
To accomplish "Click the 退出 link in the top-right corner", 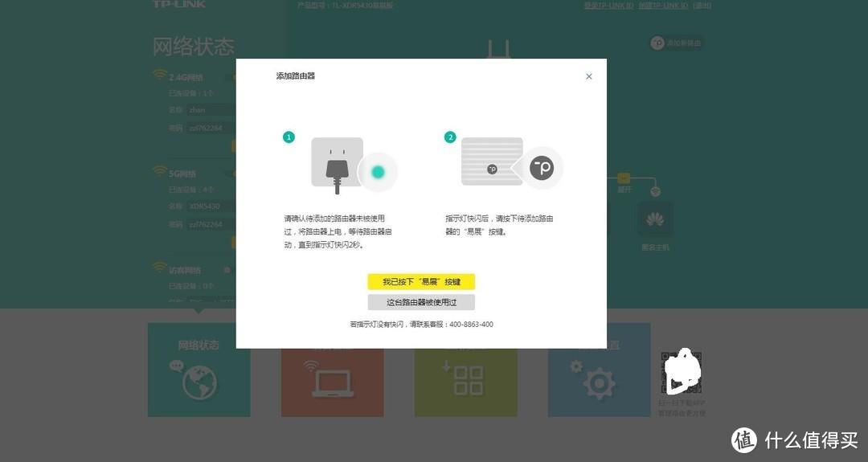I will click(x=702, y=6).
